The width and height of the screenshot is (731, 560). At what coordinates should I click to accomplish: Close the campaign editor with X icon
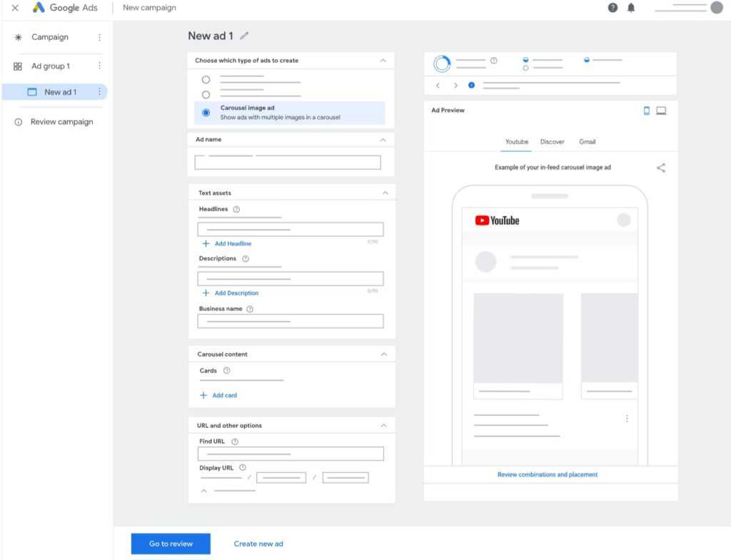(x=15, y=8)
